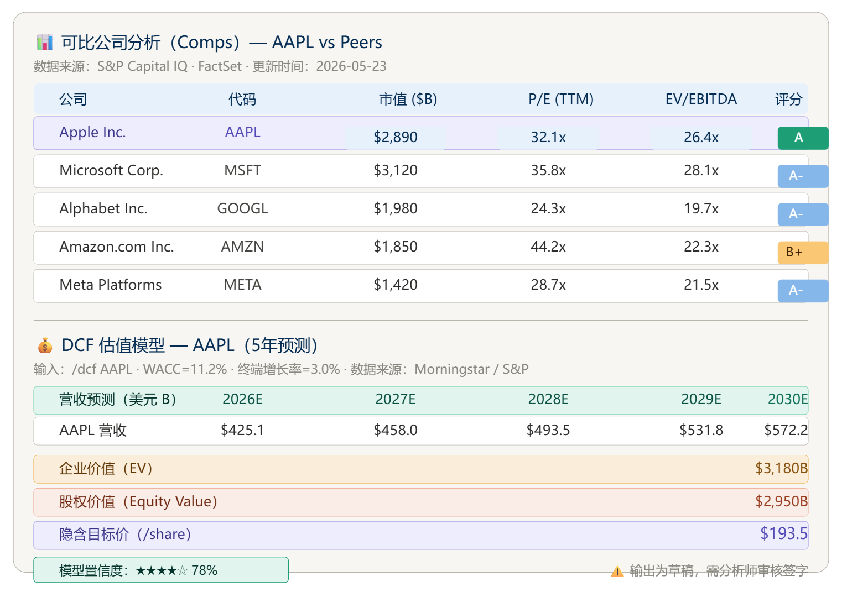Screen dimensions: 868x597
Task: Click Amazon's 22.3x EV/EBITDA value
Action: [701, 247]
